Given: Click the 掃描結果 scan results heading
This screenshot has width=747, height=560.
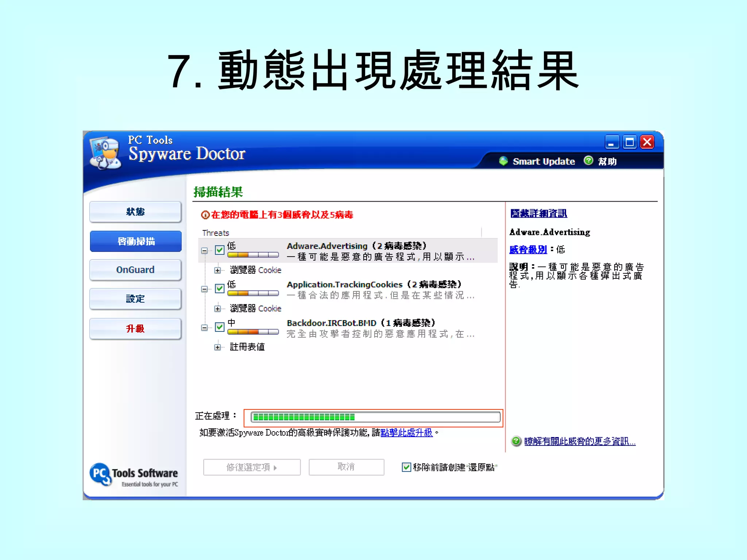Looking at the screenshot, I should pyautogui.click(x=218, y=192).
